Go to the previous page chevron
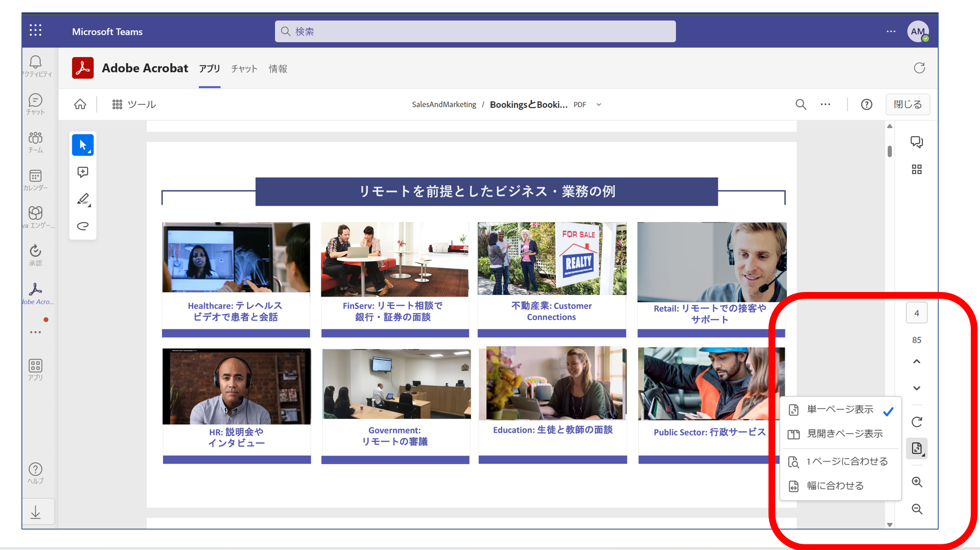This screenshot has width=980, height=550. point(916,362)
